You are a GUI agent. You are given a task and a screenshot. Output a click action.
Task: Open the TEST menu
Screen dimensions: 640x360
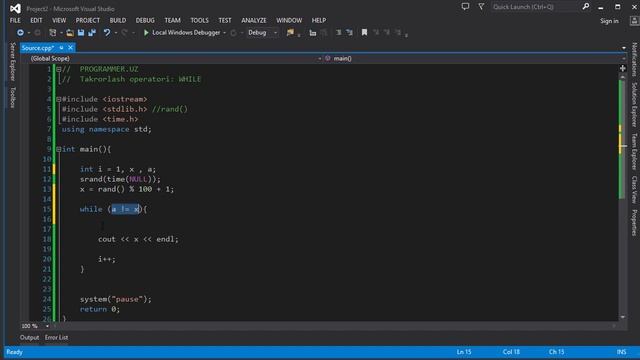coord(224,20)
